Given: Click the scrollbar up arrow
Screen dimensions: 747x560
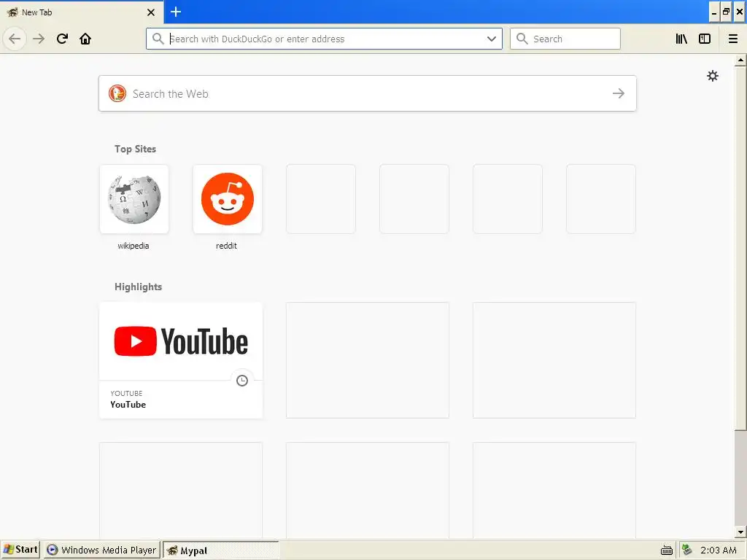Looking at the screenshot, I should 740,61.
